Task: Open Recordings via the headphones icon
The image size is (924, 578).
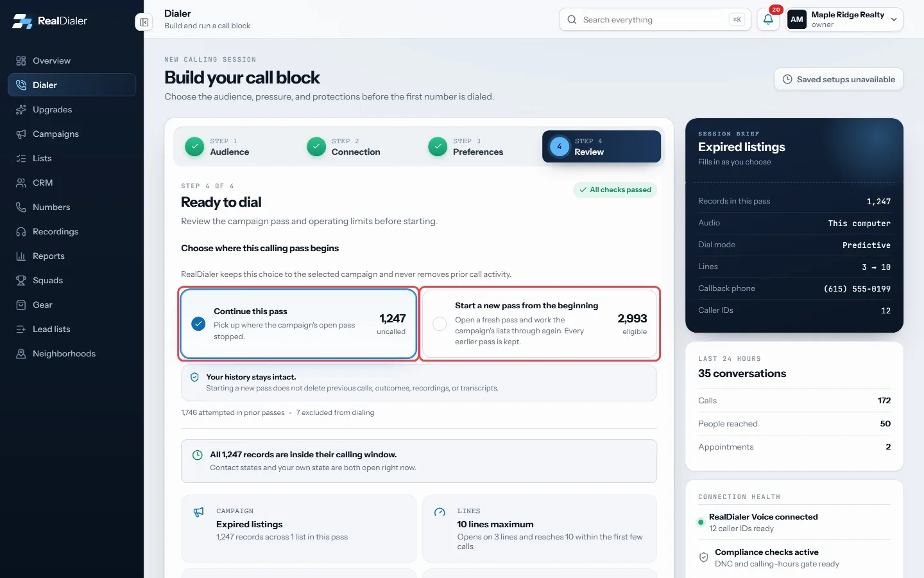Action: tap(21, 232)
